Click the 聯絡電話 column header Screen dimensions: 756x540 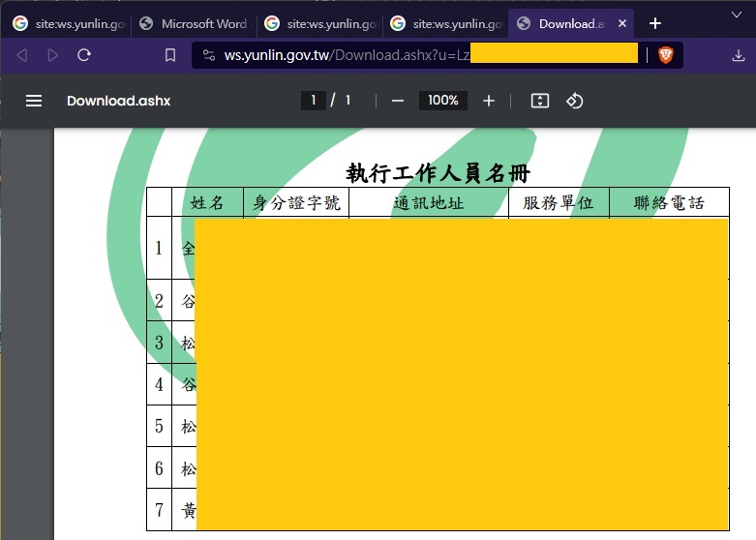669,202
